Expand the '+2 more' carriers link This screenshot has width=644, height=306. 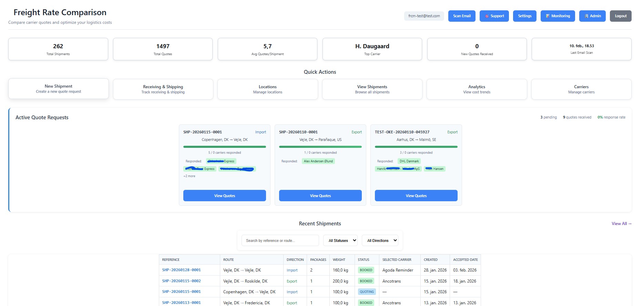189,176
